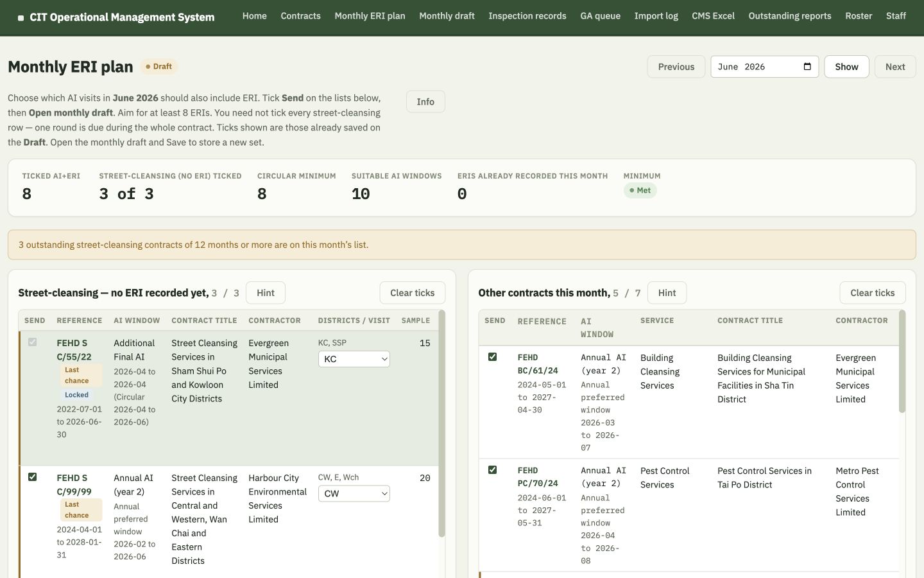Toggle locked Send checkbox for FEHD S C/55/22

[x=32, y=342]
